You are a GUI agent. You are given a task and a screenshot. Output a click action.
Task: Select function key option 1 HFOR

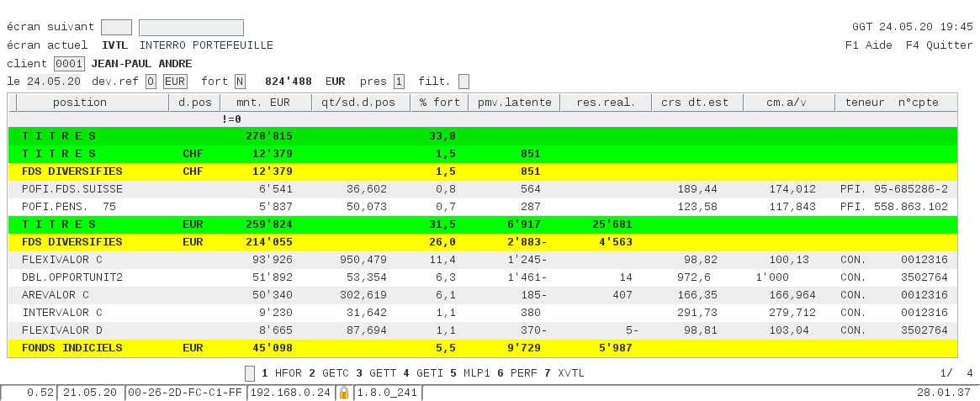coord(282,373)
